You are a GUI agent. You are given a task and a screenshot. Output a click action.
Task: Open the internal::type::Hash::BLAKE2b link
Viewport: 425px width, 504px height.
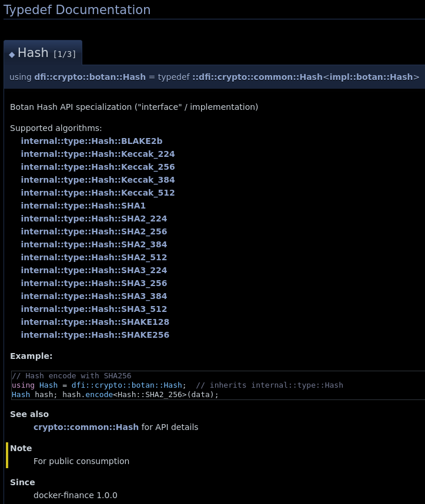tap(91, 141)
